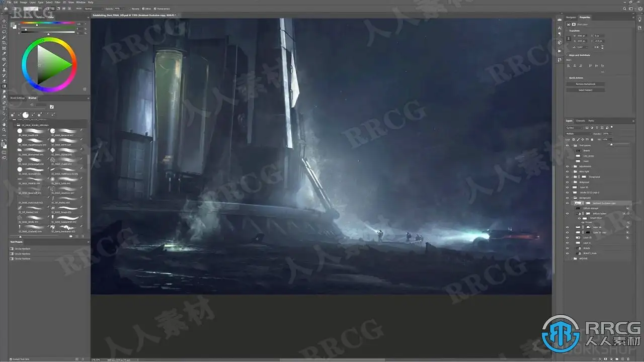Switch to the Paths tab
Screen dimensions: 644x362
pos(591,121)
